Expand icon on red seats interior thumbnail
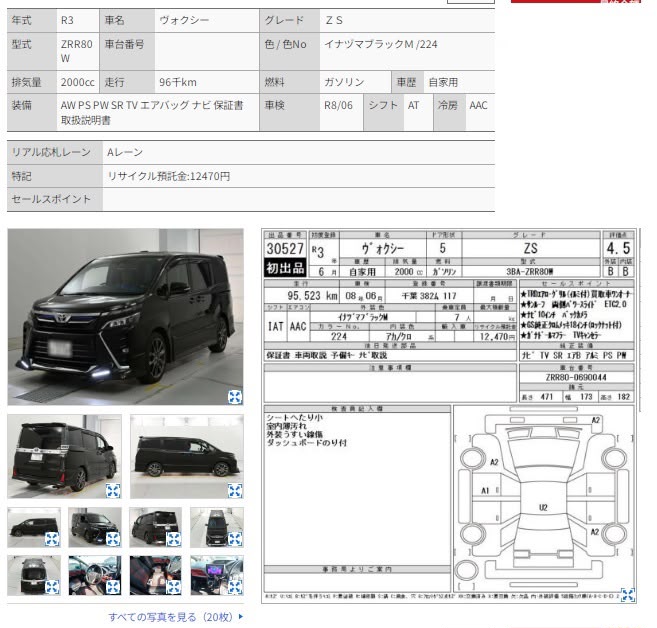 174,587
